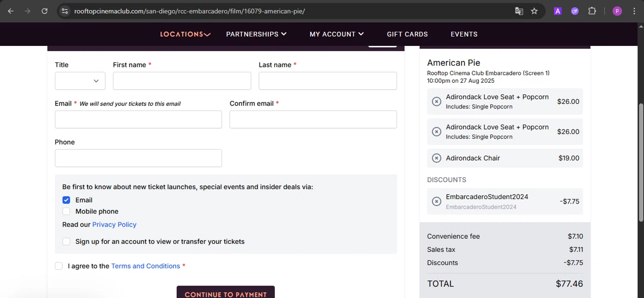Remove first Adirondack Love Seat + Popcorn item
The width and height of the screenshot is (644, 298).
pos(436,102)
